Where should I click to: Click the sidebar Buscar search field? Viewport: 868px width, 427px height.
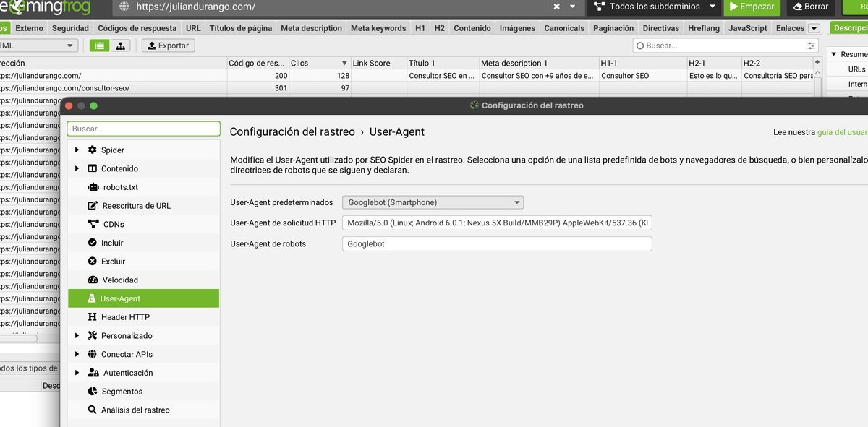click(143, 128)
